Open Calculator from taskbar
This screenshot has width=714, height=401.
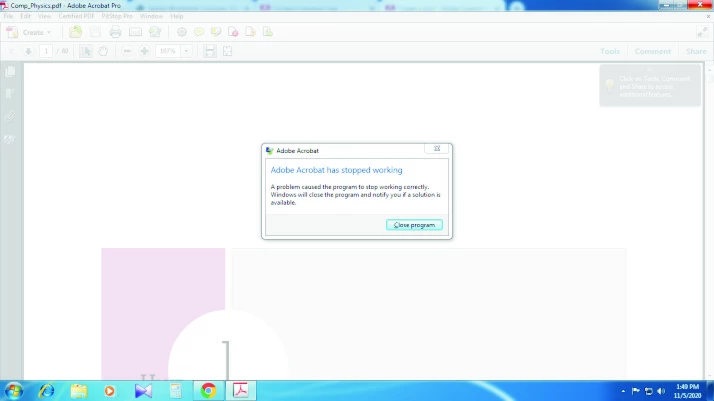coord(176,391)
